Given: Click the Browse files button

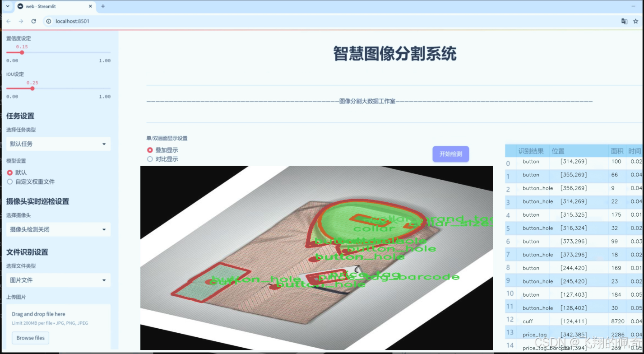Looking at the screenshot, I should [31, 338].
